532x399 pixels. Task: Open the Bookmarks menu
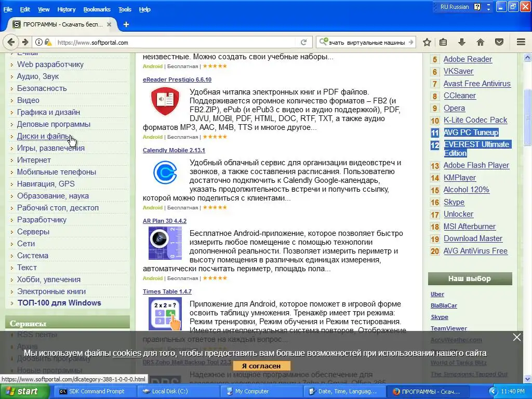pos(97,9)
